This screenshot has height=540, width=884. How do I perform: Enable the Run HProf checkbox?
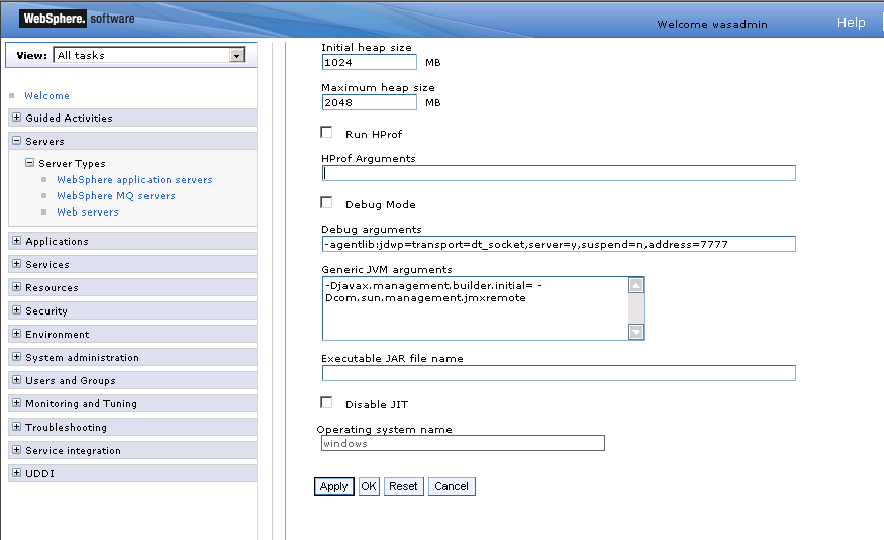[x=326, y=132]
